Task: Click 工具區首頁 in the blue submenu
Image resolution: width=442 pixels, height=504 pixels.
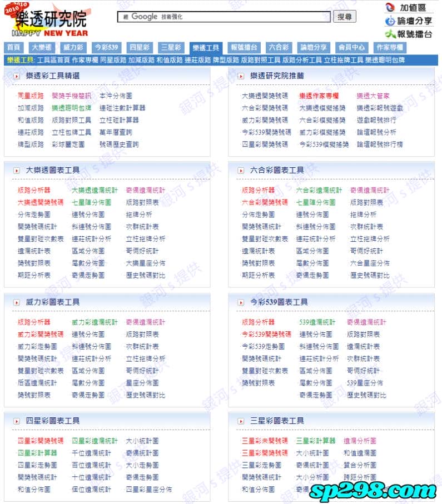Action: coord(53,60)
